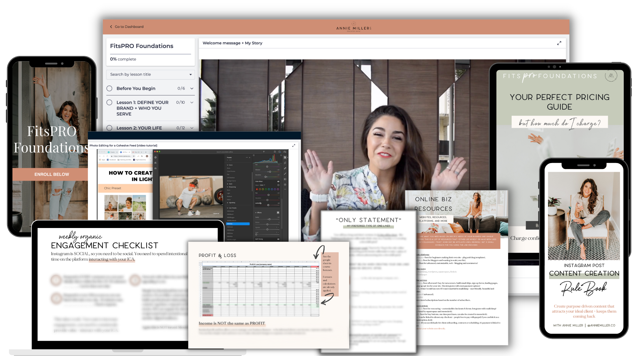Select the Healing Brush bandage tool
The width and height of the screenshot is (644, 356).
coord(285,168)
